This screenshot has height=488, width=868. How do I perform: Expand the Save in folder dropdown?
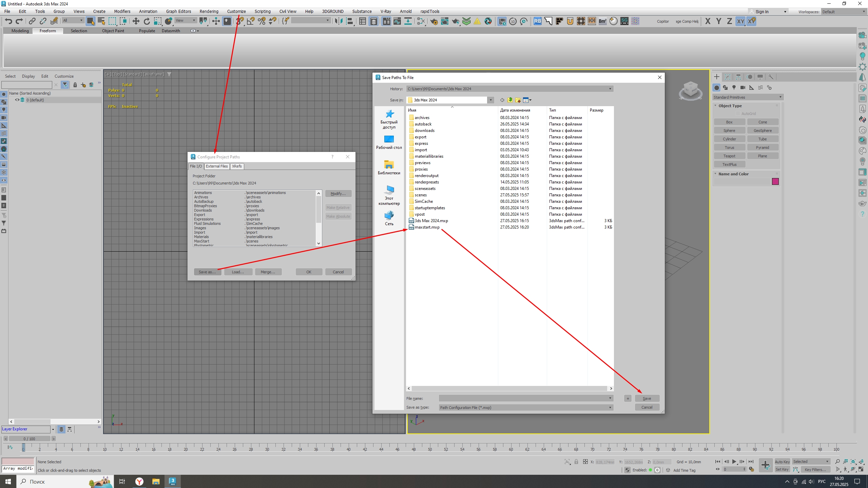(x=490, y=100)
